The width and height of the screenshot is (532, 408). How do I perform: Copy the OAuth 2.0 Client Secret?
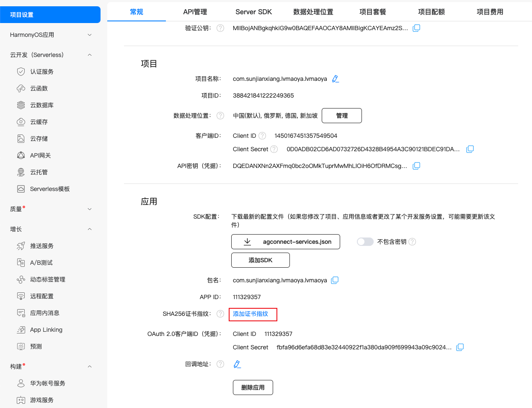click(x=460, y=347)
